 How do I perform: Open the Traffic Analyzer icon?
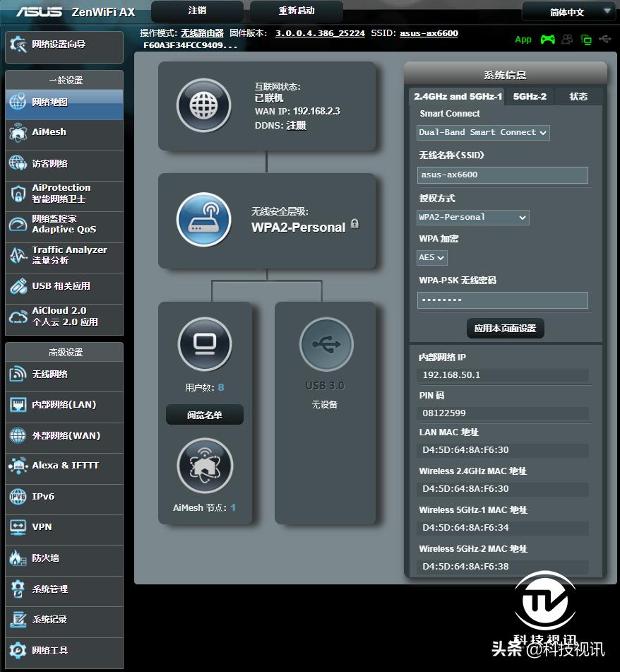tap(18, 255)
